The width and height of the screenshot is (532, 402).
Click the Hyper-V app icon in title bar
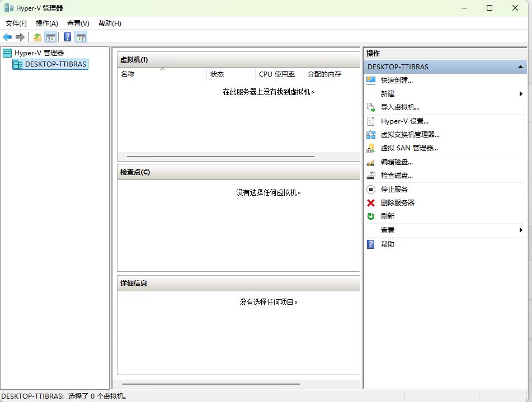[9, 8]
